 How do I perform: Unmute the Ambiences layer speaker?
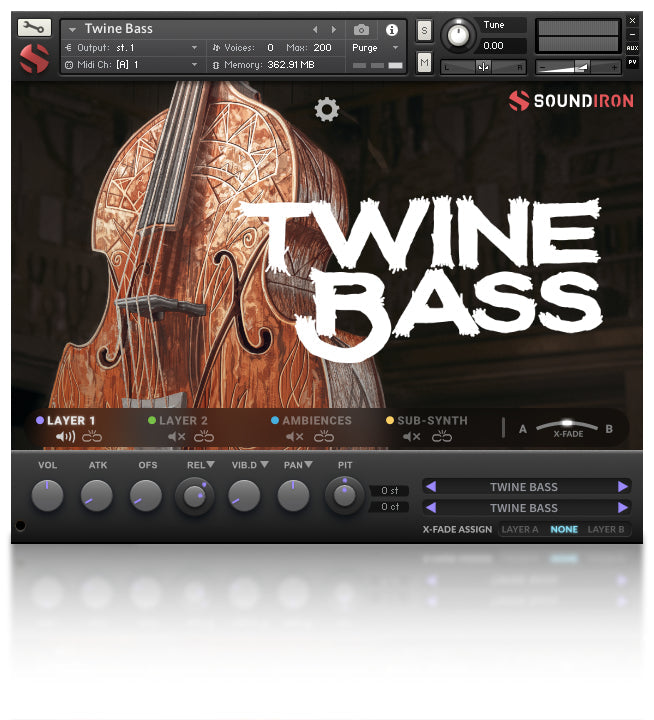[x=294, y=437]
